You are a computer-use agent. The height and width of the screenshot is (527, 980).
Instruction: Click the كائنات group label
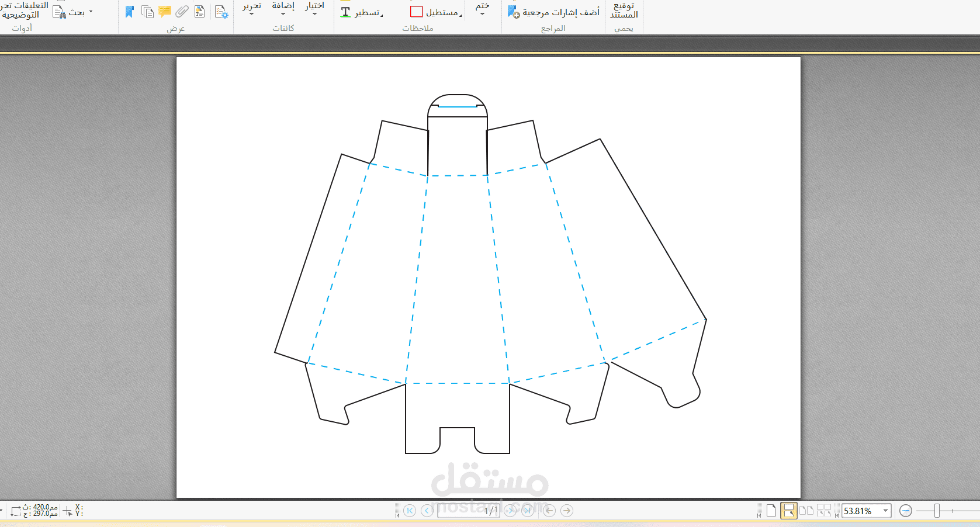point(283,28)
